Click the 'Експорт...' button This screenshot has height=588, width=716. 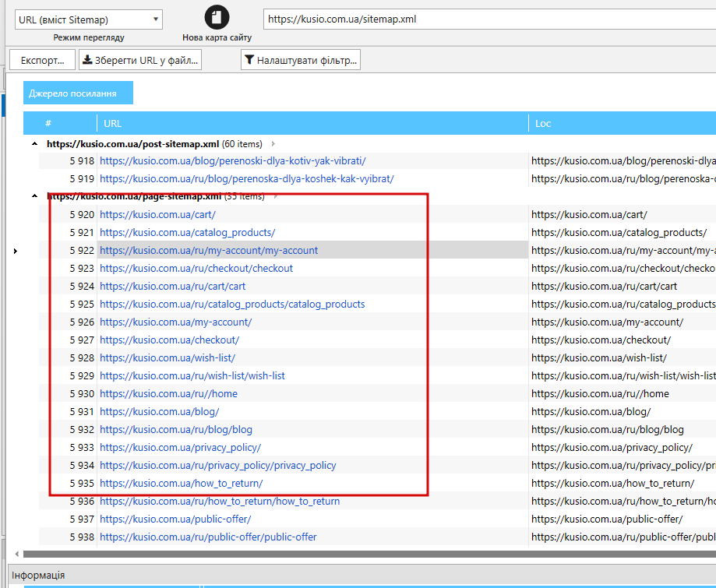43,60
